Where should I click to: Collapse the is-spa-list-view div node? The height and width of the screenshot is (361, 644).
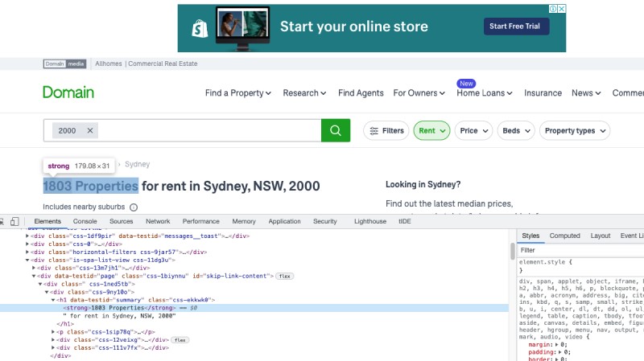[x=27, y=260]
